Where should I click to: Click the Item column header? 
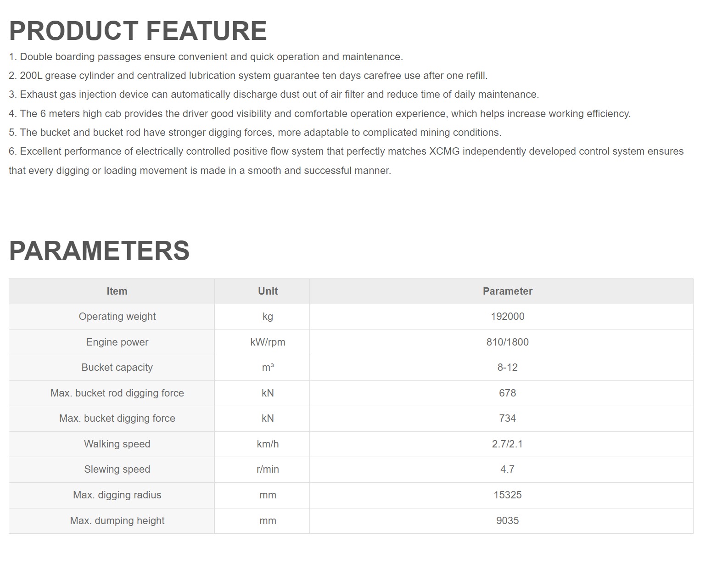117,291
